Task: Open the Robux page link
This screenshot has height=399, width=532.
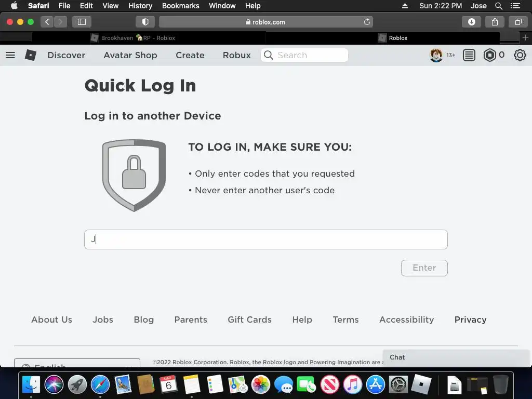Action: pos(236,55)
